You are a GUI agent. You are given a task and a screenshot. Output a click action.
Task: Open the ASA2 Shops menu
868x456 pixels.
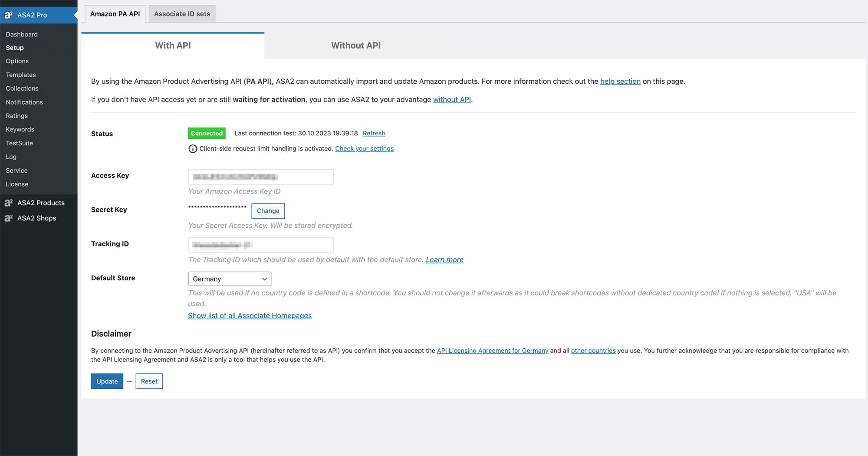(x=39, y=218)
